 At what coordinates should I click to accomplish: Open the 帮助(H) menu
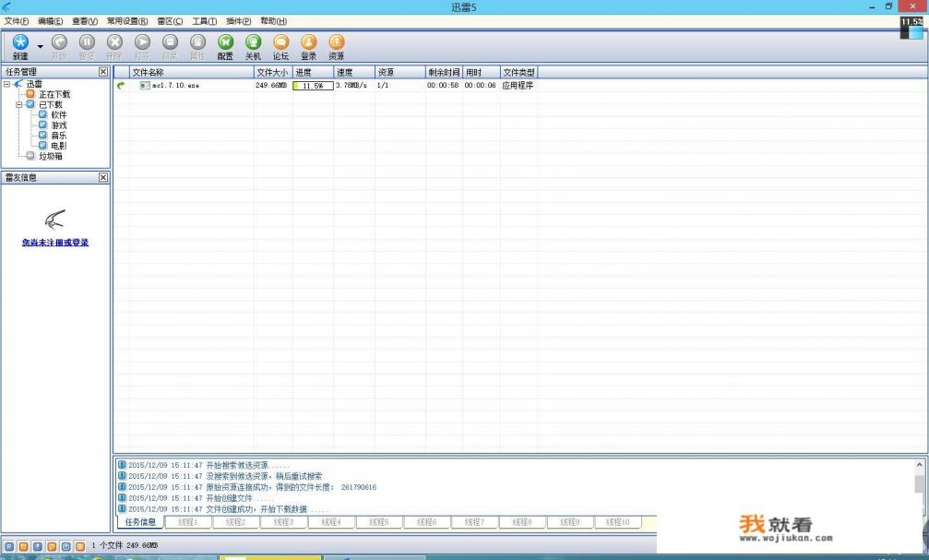(x=274, y=20)
